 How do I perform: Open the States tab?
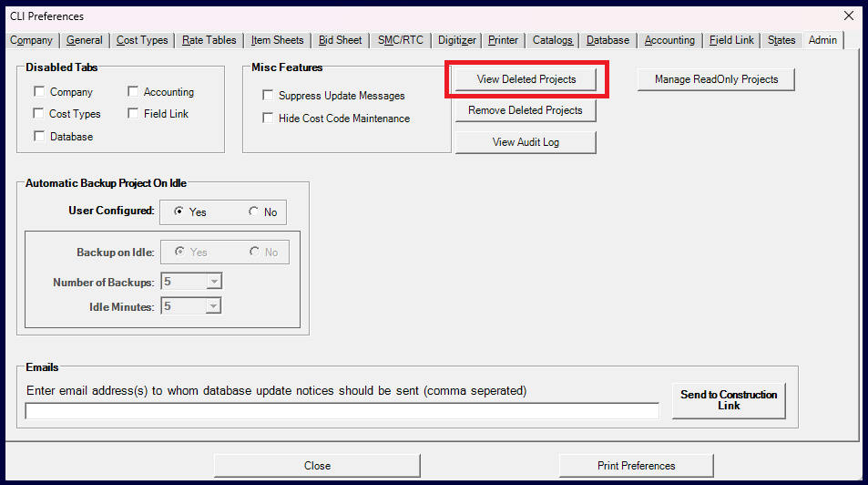(x=781, y=40)
